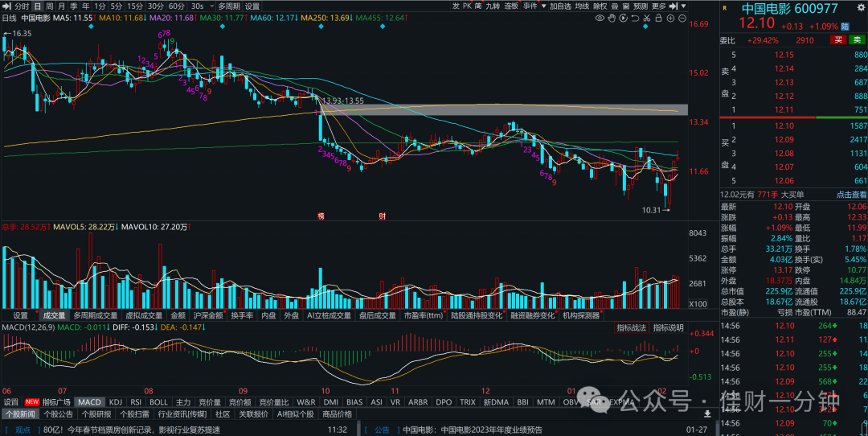This screenshot has height=436, width=868.
Task: Select the 年 yearly period
Action: [85, 6]
